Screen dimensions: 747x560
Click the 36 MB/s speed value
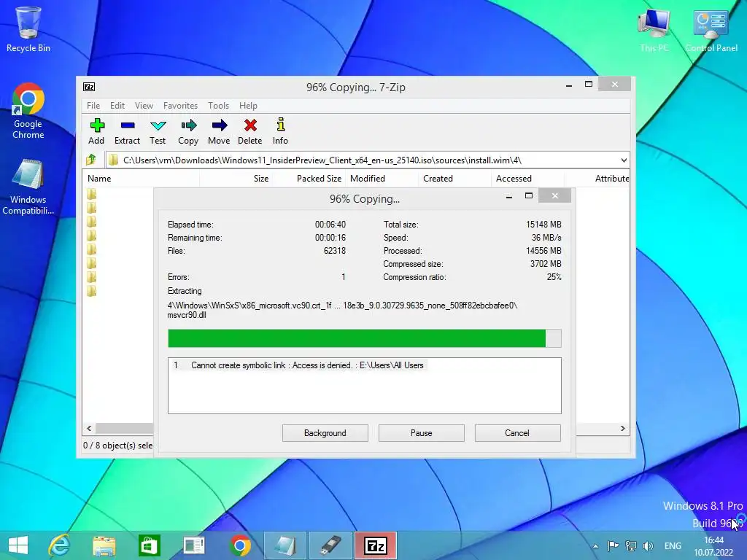[546, 237]
